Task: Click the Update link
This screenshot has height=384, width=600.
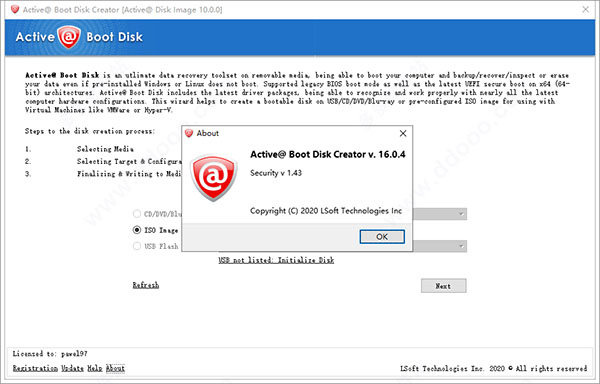Action: coord(72,368)
